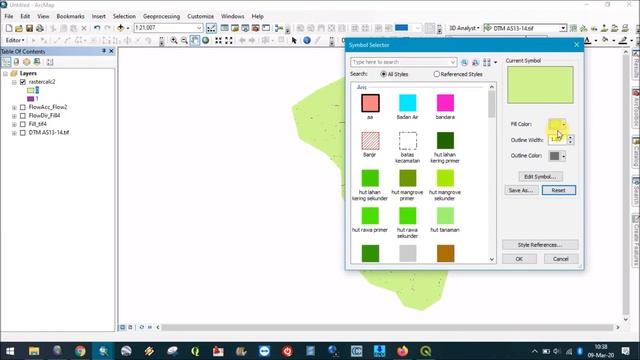Open the Outline Color dropdown
Viewport: 640px width, 360px height.
(x=564, y=156)
